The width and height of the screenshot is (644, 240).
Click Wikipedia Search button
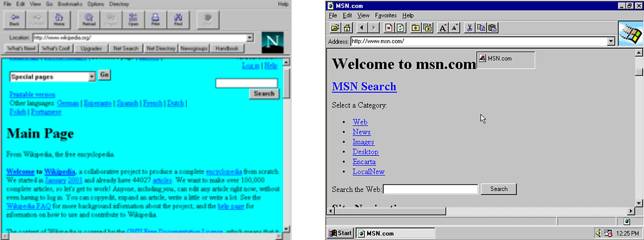[264, 93]
